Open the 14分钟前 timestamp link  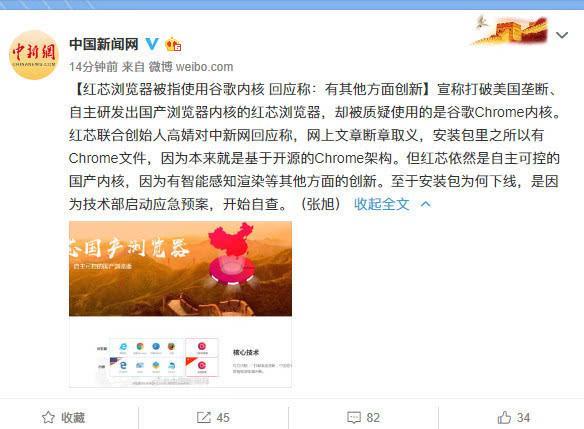(x=93, y=67)
